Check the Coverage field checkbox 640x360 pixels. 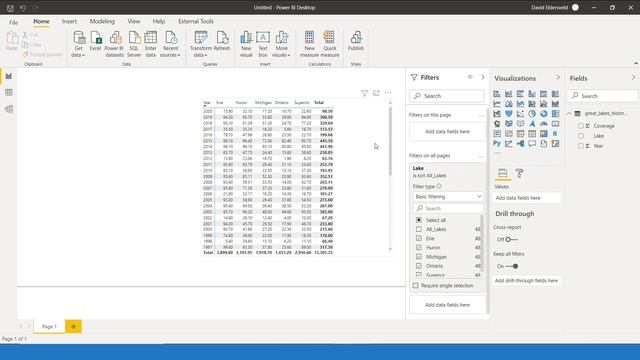point(581,126)
